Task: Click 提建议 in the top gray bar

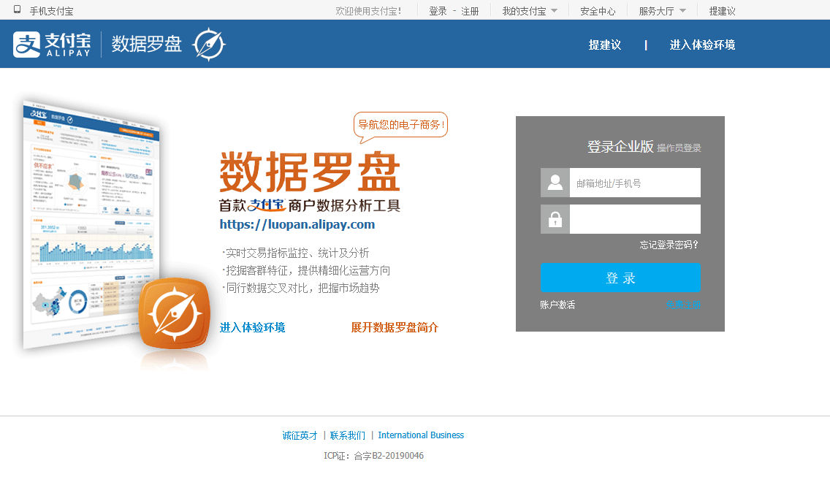Action: point(722,11)
